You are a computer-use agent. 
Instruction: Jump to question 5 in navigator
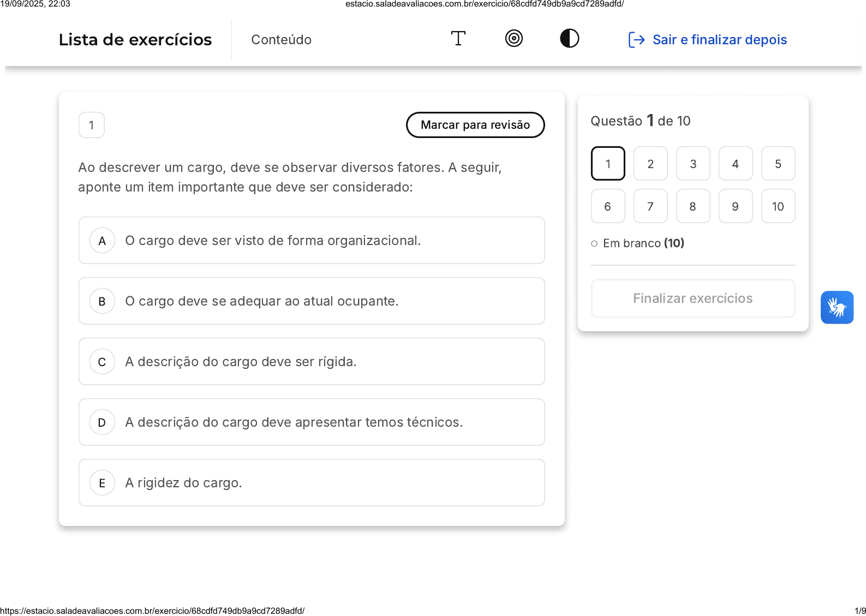(778, 164)
